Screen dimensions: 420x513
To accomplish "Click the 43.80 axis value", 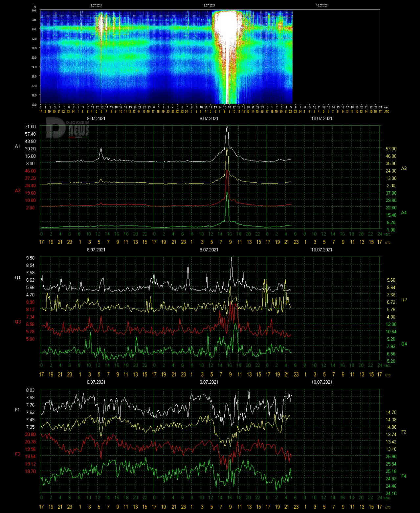I will pos(30,141).
